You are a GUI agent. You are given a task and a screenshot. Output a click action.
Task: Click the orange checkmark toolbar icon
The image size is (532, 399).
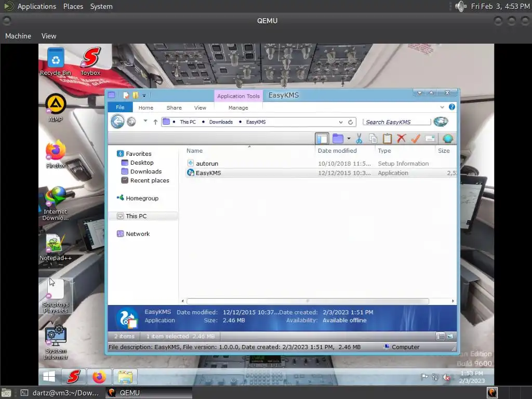pyautogui.click(x=416, y=138)
